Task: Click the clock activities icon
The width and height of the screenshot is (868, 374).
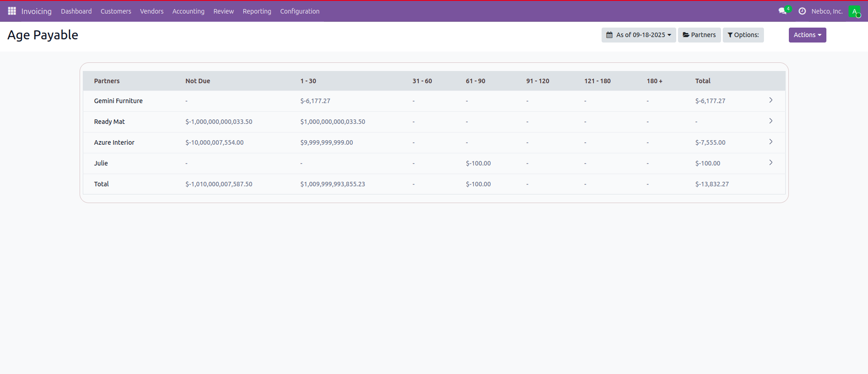Action: pyautogui.click(x=802, y=11)
